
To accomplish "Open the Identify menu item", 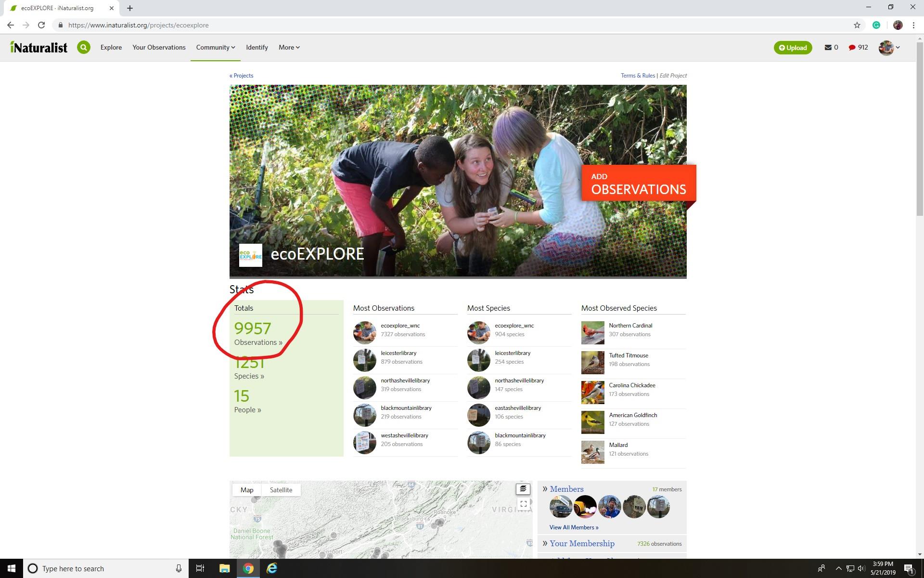I will 257,47.
